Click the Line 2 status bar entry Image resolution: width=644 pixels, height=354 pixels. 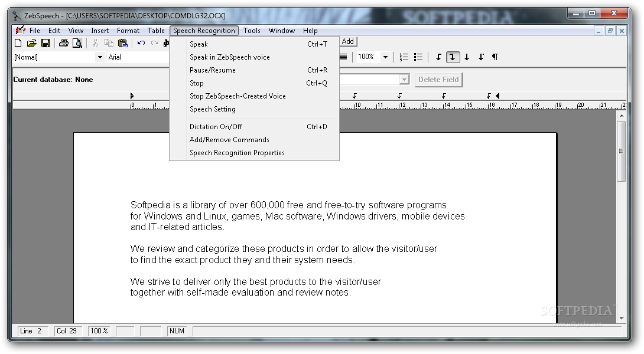(x=33, y=331)
